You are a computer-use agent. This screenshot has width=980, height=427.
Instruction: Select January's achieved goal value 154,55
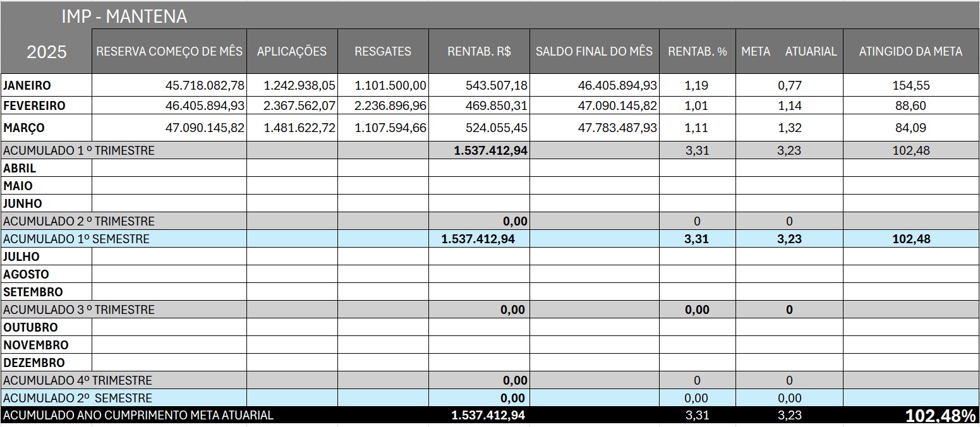coord(910,85)
